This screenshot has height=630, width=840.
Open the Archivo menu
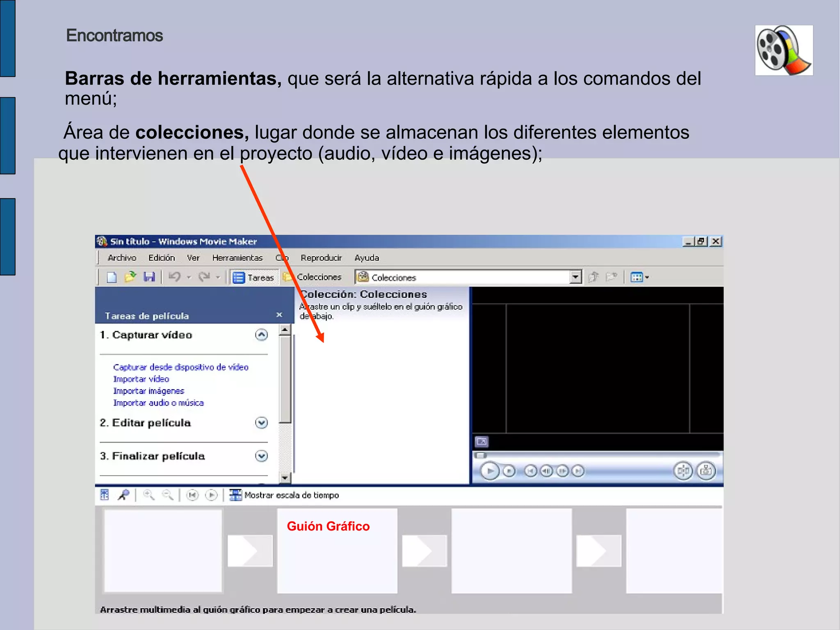point(122,258)
